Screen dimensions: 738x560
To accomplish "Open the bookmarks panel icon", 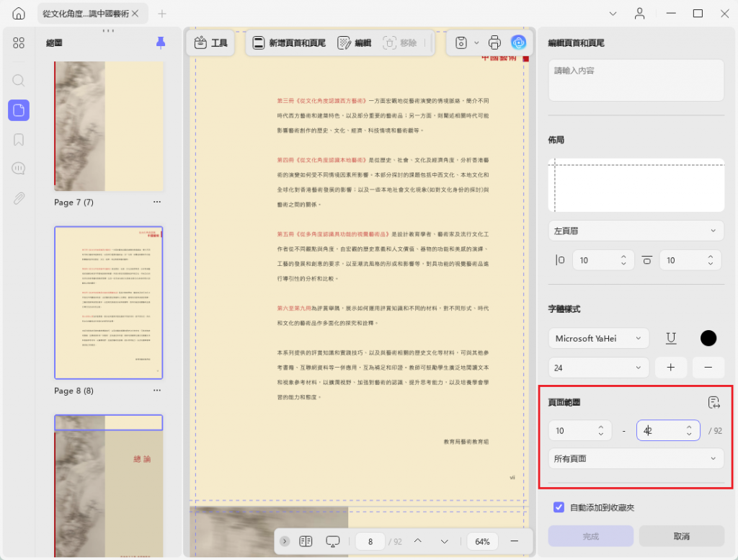I will click(x=19, y=140).
